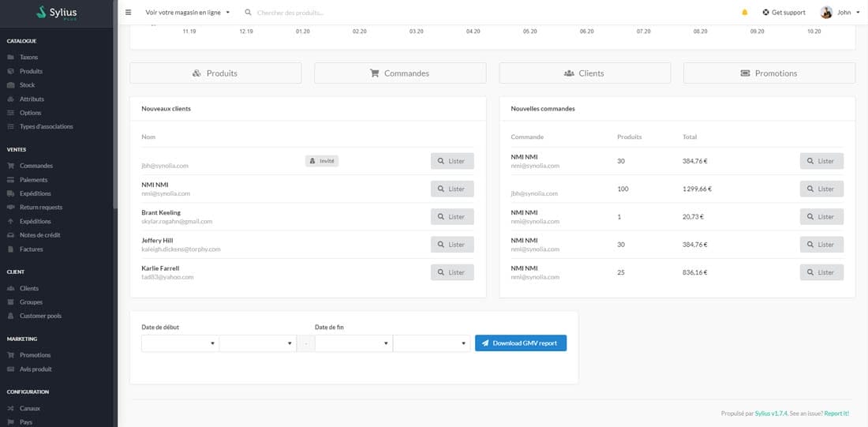
Task: Open the second Date de fin dropdown
Action: click(431, 343)
